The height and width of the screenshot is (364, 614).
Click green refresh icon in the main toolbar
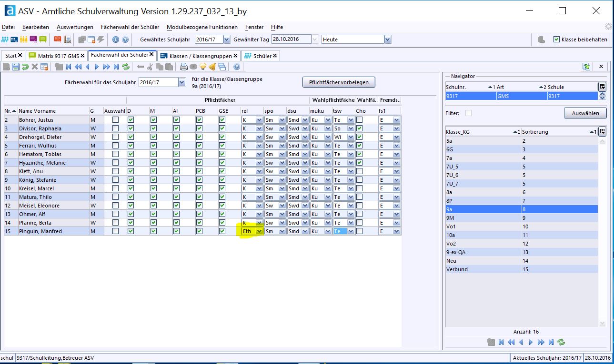pos(126,67)
